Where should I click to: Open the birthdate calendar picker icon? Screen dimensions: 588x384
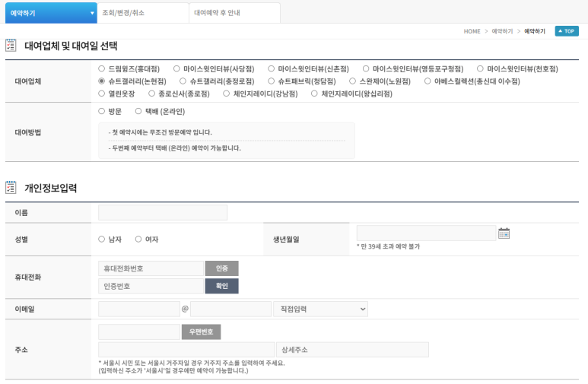point(504,233)
